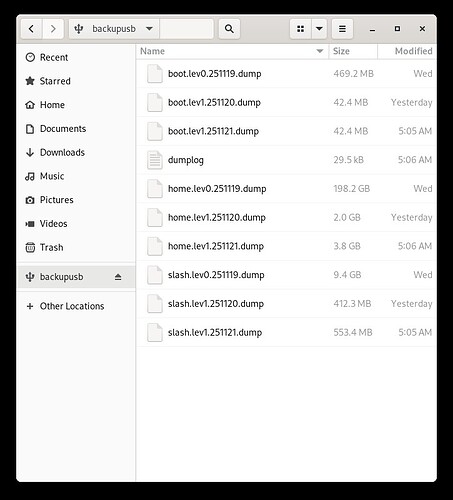The image size is (453, 500).
Task: Click the 29.5 kB size cell
Action: click(x=348, y=160)
